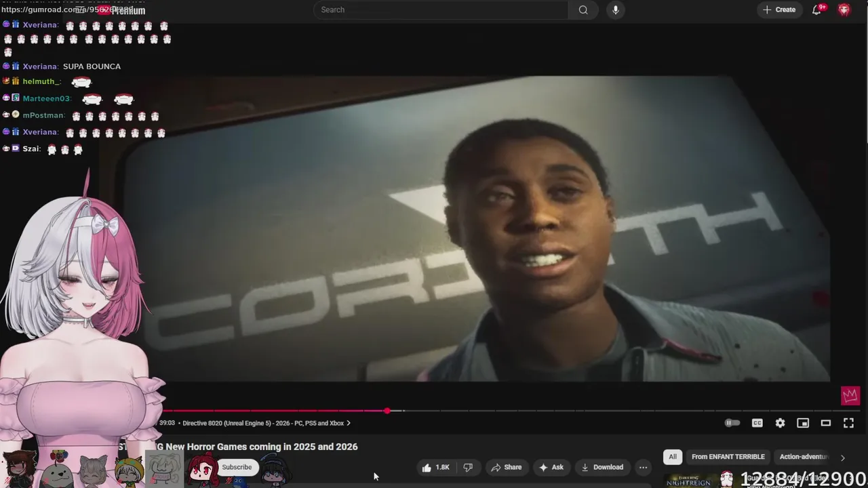Expand the Directive 8020 chapter title
The image size is (868, 488).
(x=267, y=423)
